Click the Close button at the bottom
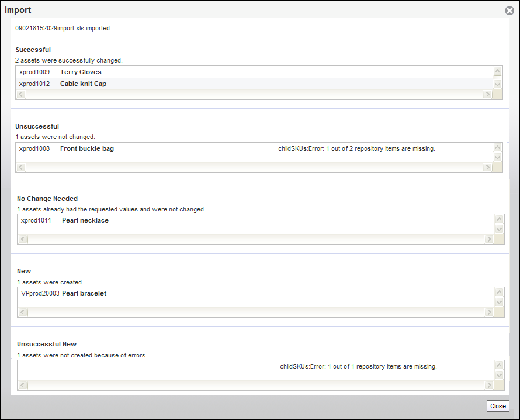The width and height of the screenshot is (520, 420). (x=498, y=406)
